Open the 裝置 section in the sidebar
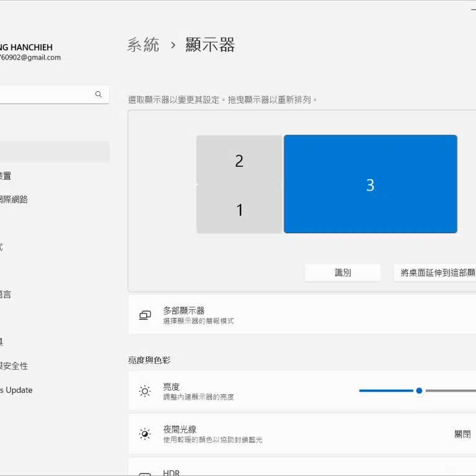This screenshot has width=476, height=476. coord(6,176)
